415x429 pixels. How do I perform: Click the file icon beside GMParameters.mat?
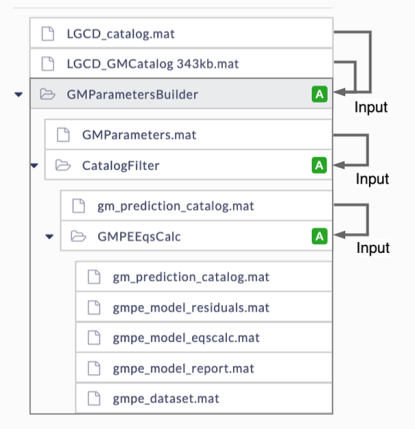pyautogui.click(x=63, y=135)
